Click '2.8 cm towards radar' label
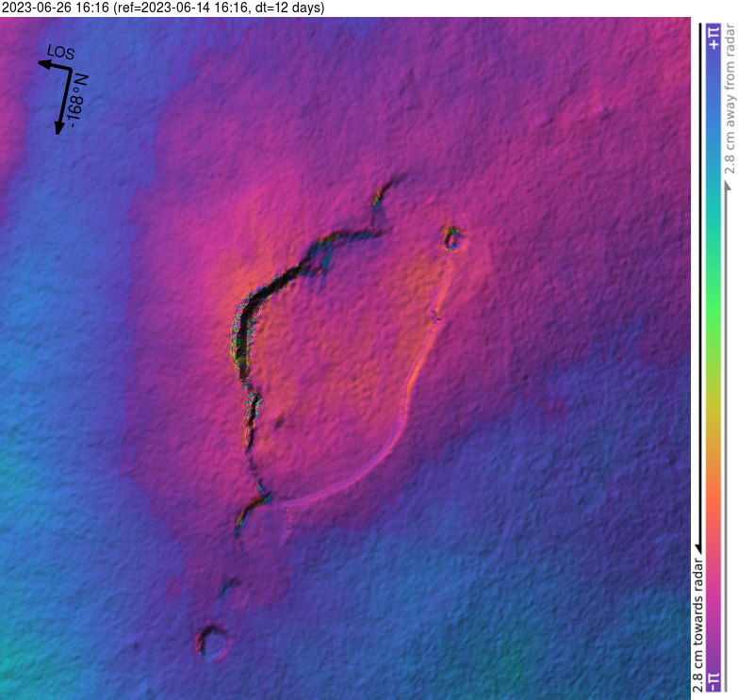Screen dimensions: 738x700 [698, 626]
